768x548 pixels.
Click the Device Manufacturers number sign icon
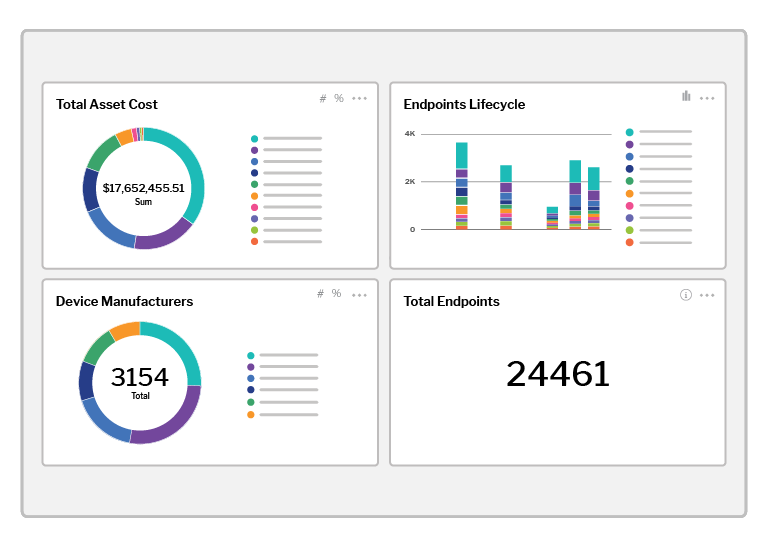[320, 293]
